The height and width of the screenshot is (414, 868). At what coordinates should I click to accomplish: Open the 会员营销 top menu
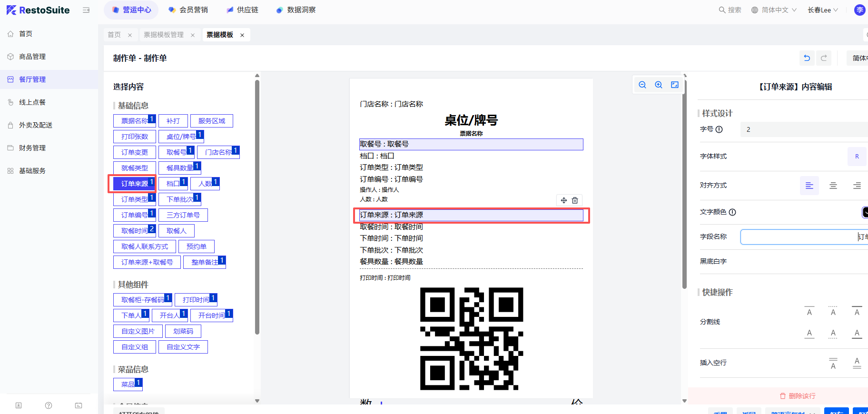click(189, 10)
